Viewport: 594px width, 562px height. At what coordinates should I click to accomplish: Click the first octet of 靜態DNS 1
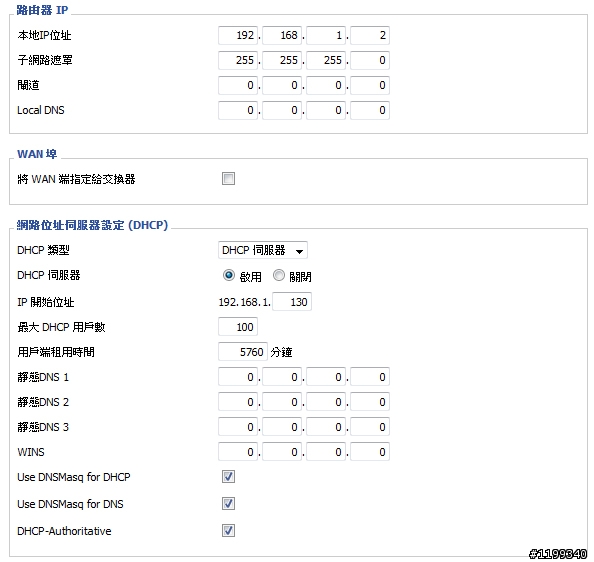238,377
